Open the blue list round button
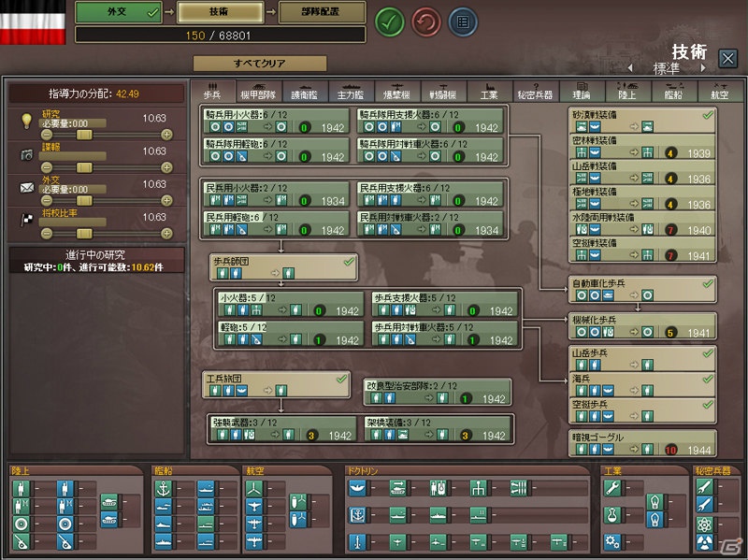Image resolution: width=748 pixels, height=560 pixels. pos(462,22)
